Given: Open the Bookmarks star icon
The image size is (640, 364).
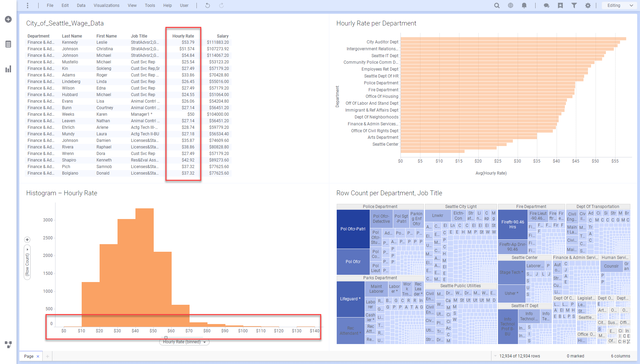Looking at the screenshot, I should click(560, 6).
